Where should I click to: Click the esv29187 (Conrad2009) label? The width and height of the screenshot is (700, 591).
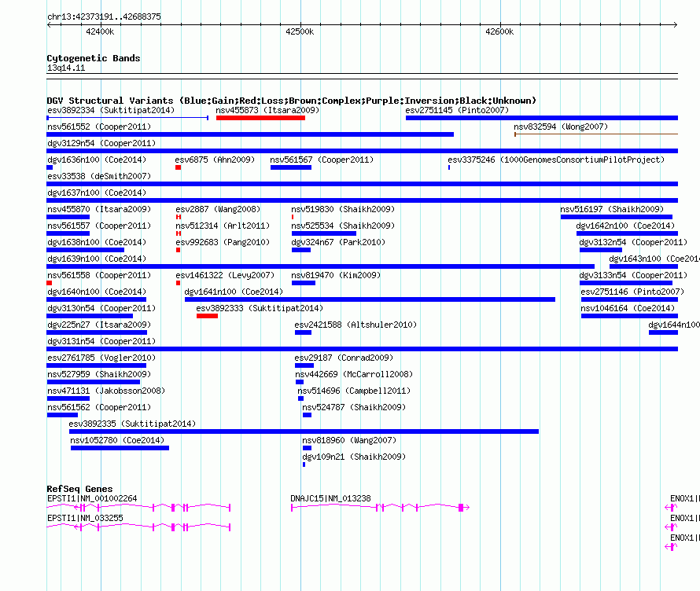point(344,358)
